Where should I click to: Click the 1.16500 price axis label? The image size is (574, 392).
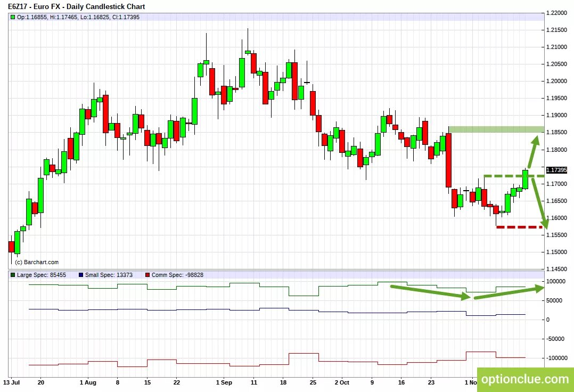point(556,201)
